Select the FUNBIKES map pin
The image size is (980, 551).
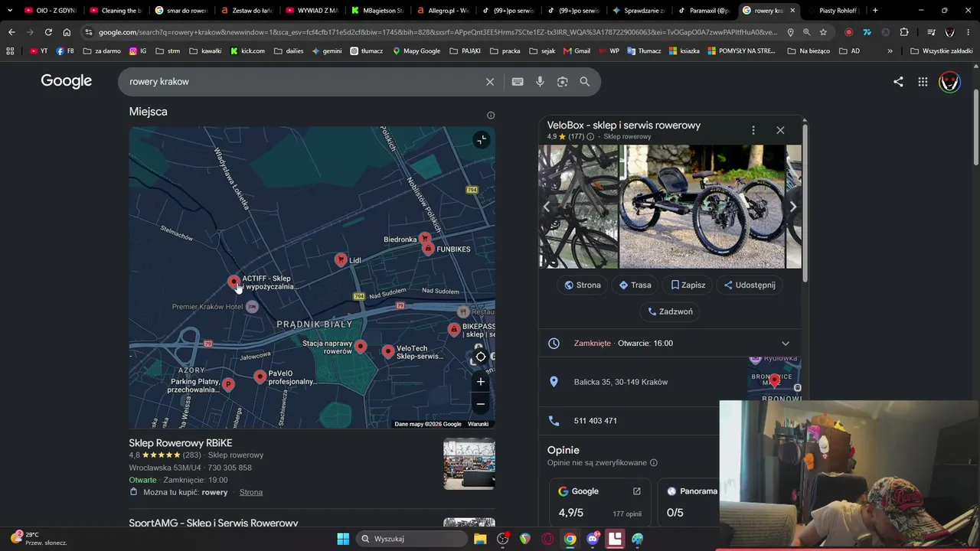428,249
